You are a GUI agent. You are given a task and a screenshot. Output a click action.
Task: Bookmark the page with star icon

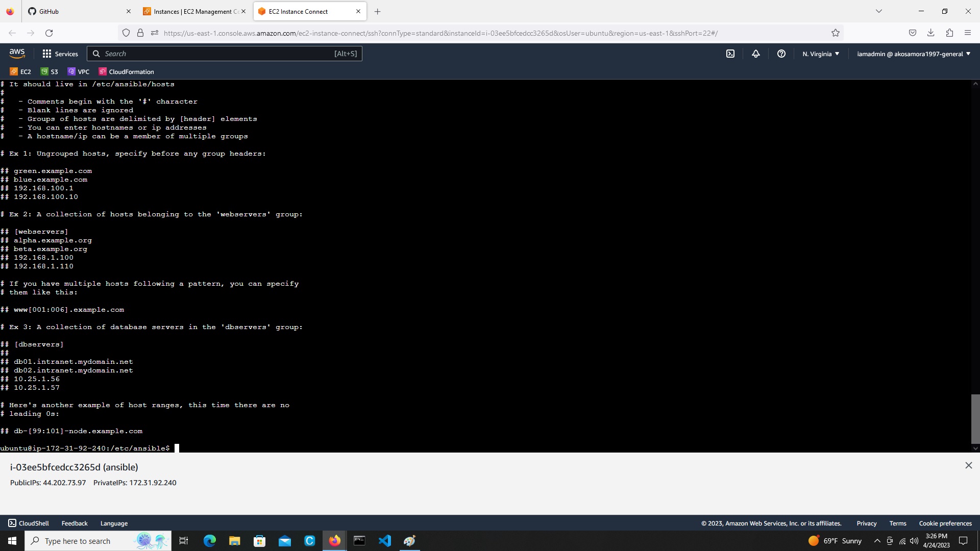click(x=835, y=33)
